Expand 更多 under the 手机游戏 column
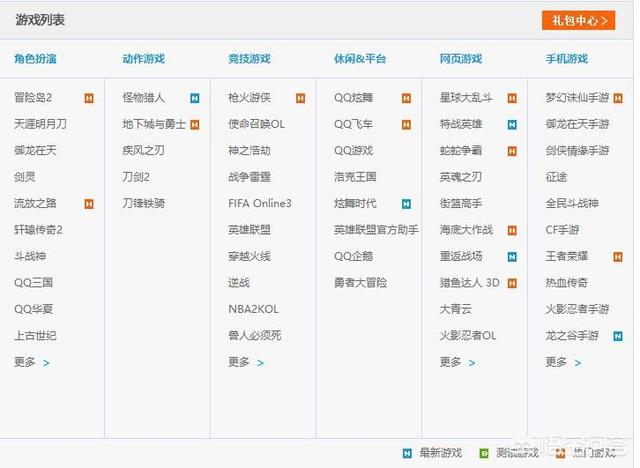 pyautogui.click(x=563, y=362)
